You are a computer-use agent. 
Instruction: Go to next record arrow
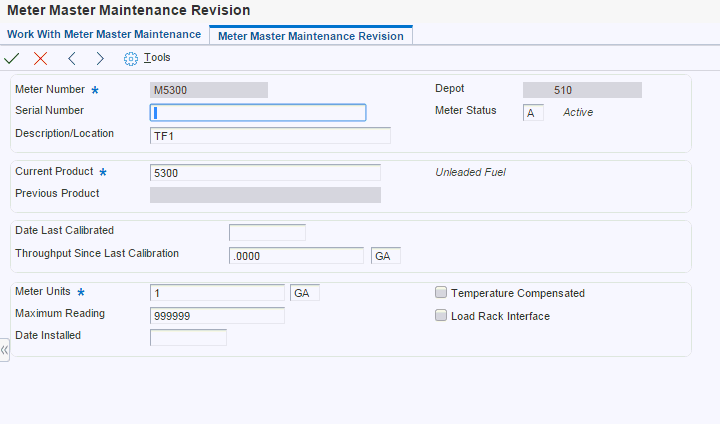coord(100,59)
